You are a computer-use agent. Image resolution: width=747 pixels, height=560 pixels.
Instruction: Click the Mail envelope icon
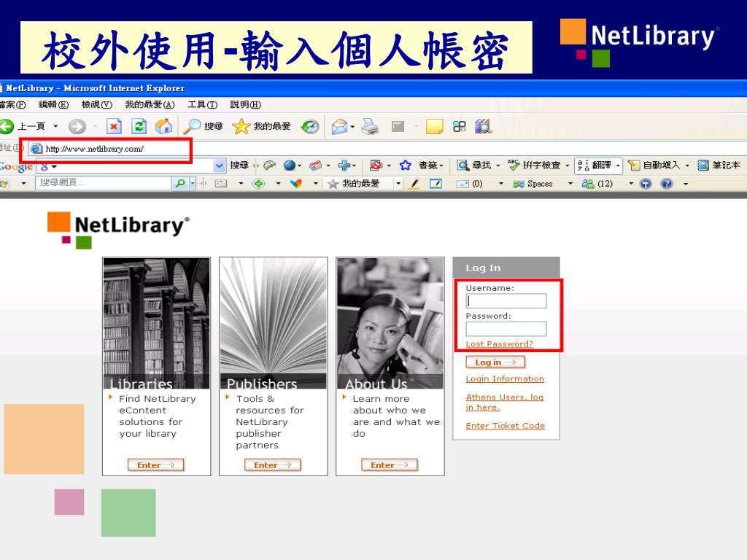340,127
